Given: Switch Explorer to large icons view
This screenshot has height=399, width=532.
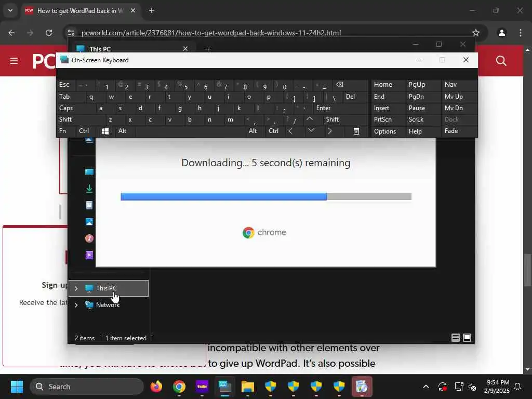Looking at the screenshot, I should (x=467, y=338).
